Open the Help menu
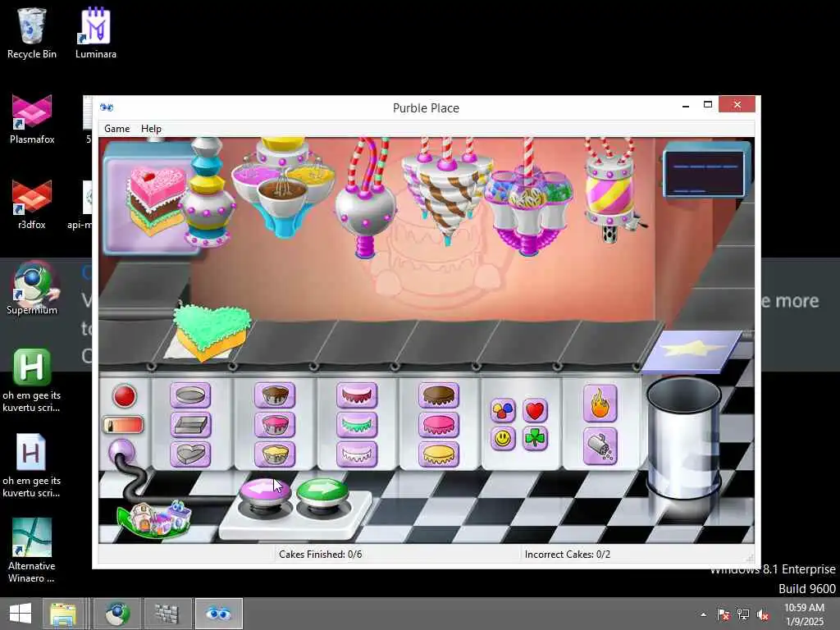The image size is (840, 630). 151,129
